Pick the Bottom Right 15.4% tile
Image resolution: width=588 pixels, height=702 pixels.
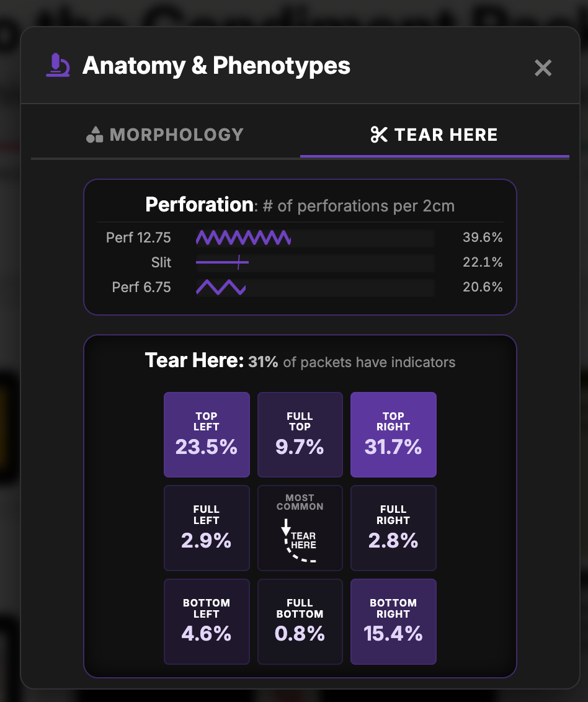(393, 621)
